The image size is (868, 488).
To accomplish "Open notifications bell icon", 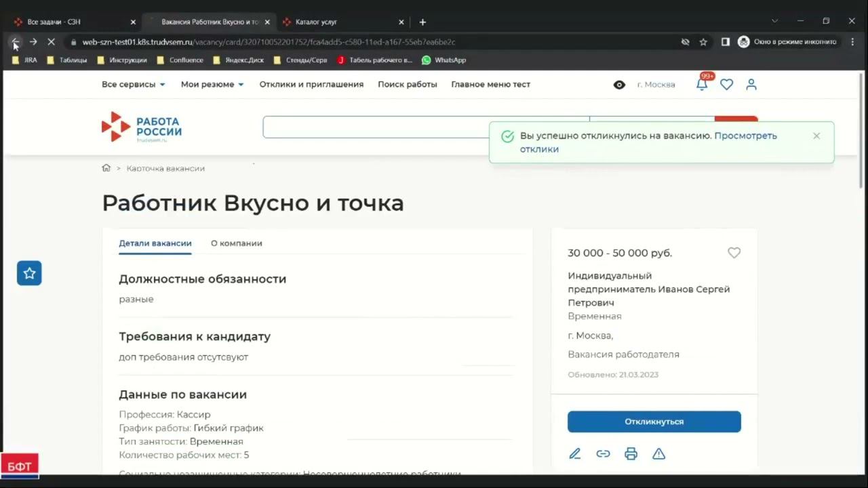I will click(x=703, y=84).
